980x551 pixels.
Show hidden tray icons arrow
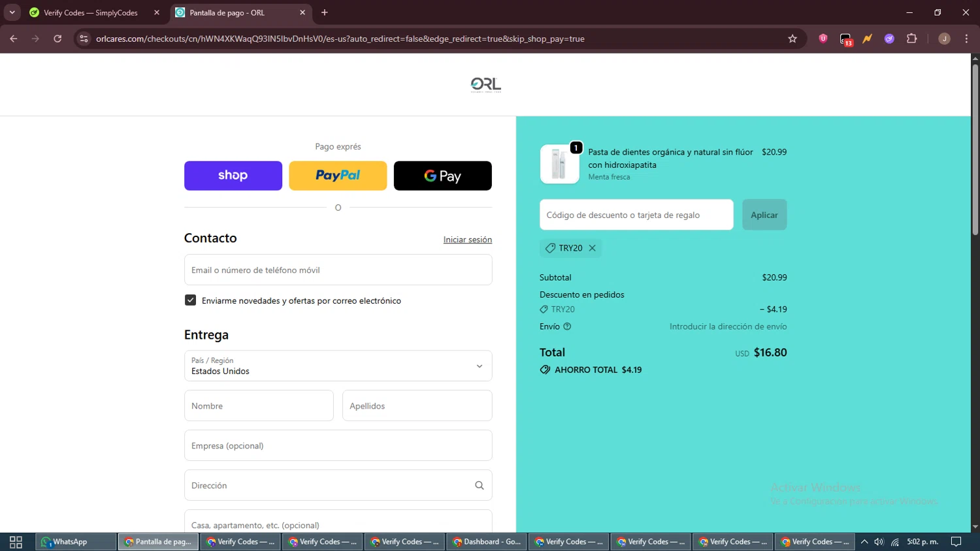pos(864,542)
